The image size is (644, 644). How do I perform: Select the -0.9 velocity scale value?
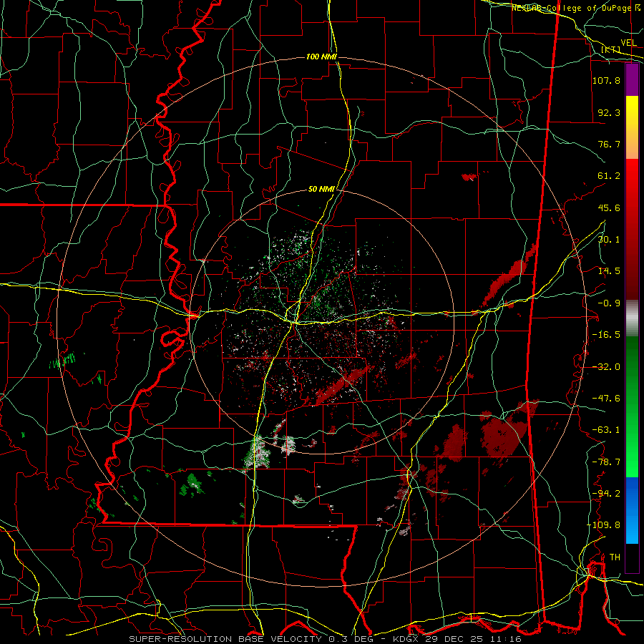click(x=609, y=303)
